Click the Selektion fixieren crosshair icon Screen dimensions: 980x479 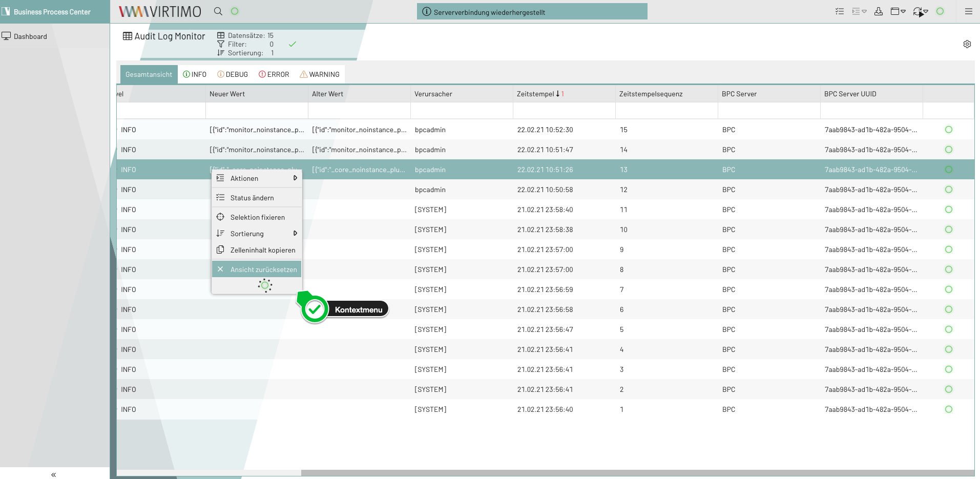[x=220, y=217]
